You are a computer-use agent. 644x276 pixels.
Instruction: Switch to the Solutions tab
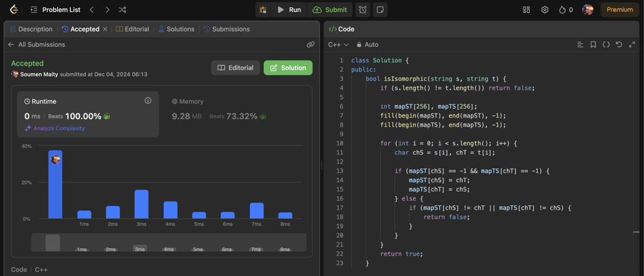176,29
